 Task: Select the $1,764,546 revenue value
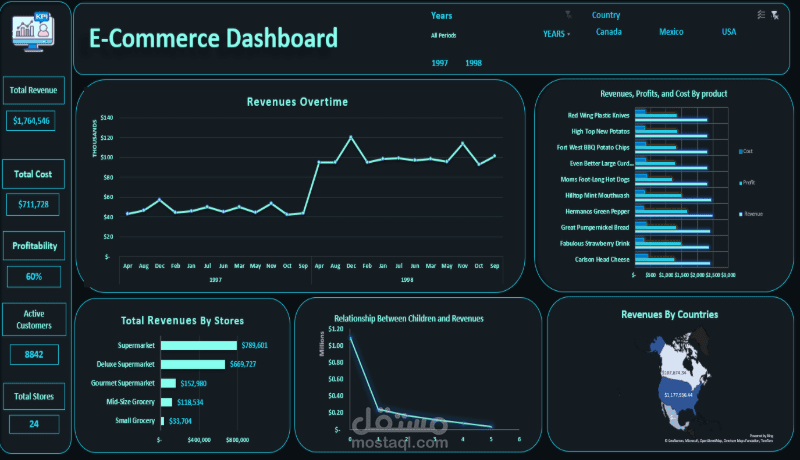point(31,121)
